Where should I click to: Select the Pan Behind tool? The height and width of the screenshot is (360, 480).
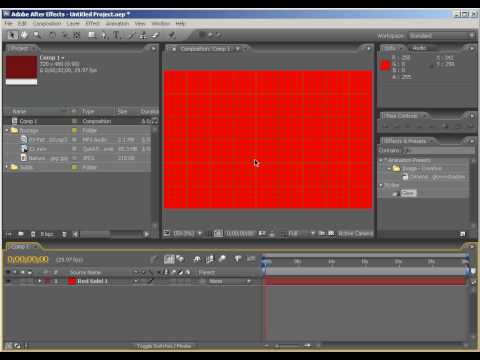[x=76, y=35]
